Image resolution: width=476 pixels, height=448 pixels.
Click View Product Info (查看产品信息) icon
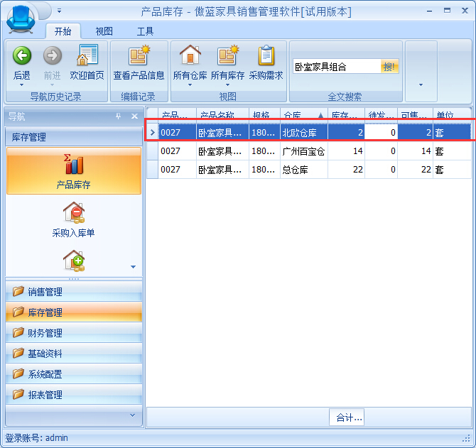click(x=139, y=56)
